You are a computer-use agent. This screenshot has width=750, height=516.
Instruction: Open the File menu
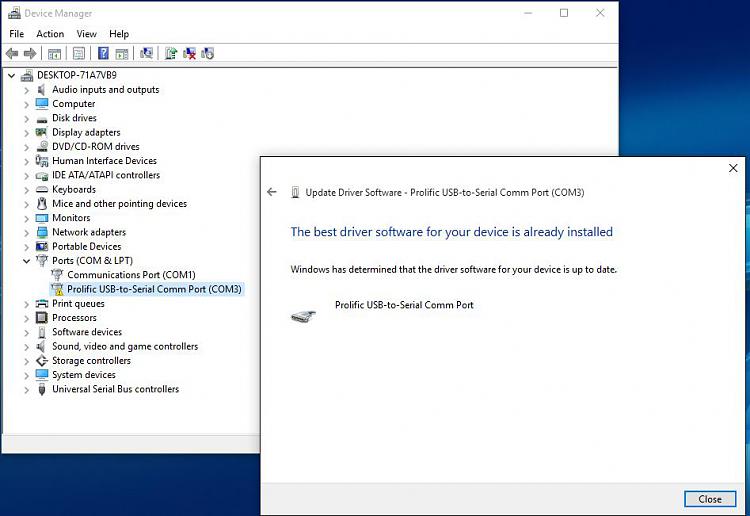click(17, 34)
